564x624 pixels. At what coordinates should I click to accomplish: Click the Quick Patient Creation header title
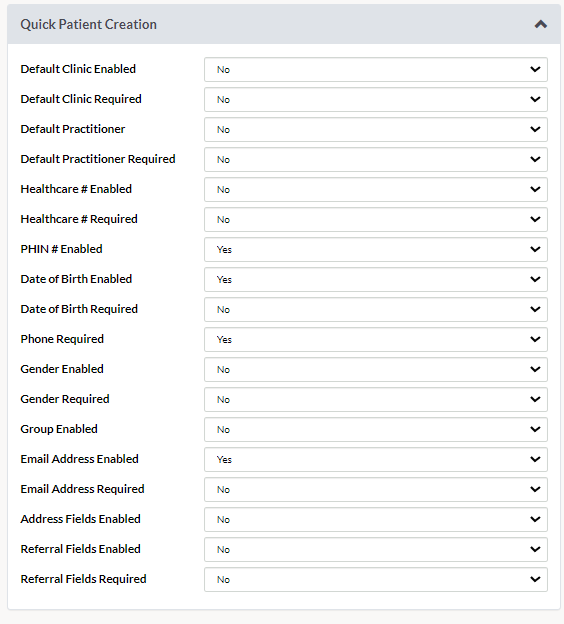click(88, 25)
